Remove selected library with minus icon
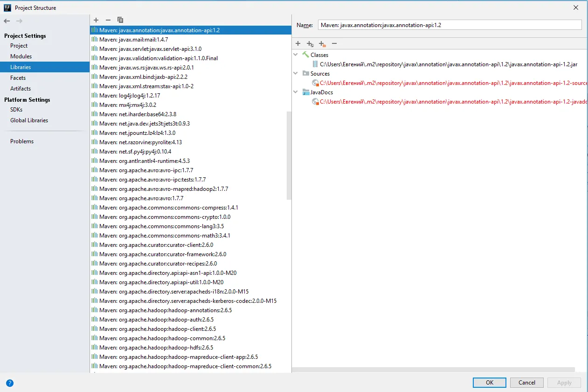The height and width of the screenshot is (392, 588). (x=108, y=20)
